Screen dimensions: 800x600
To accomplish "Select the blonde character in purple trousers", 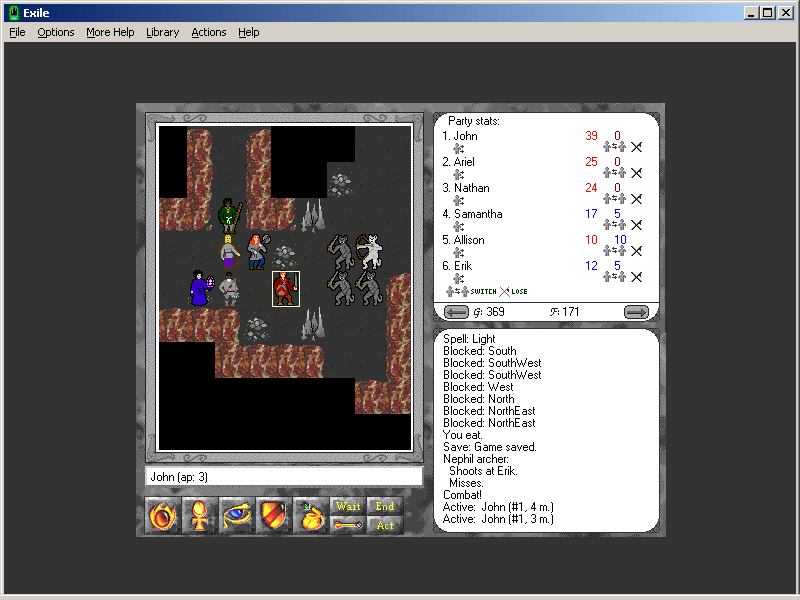I will 230,252.
